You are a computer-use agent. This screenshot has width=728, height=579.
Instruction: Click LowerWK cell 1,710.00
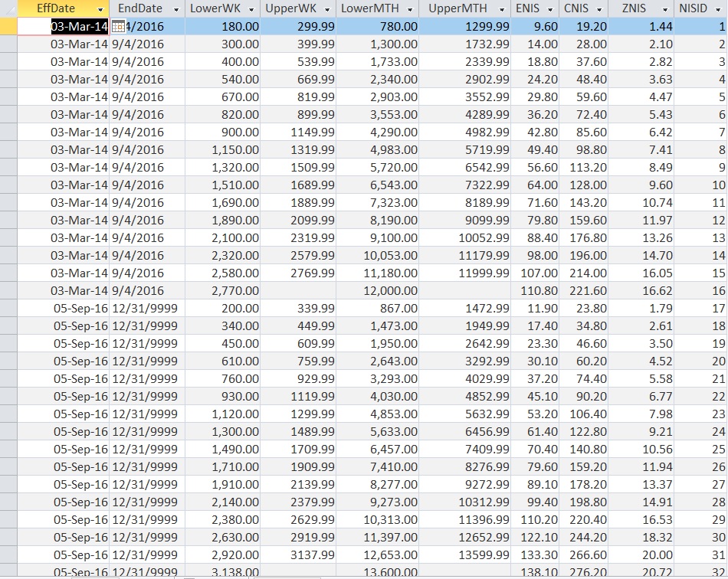[x=222, y=467]
